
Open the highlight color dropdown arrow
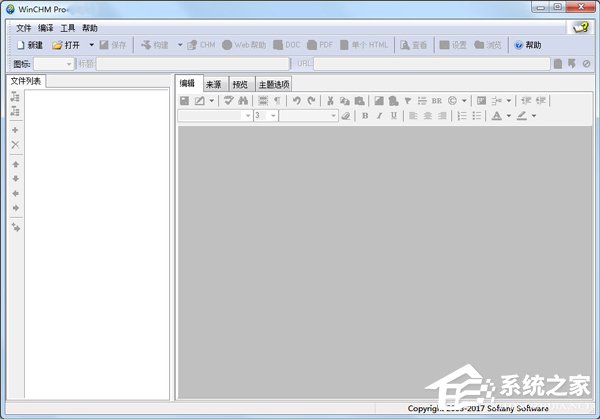tap(534, 116)
